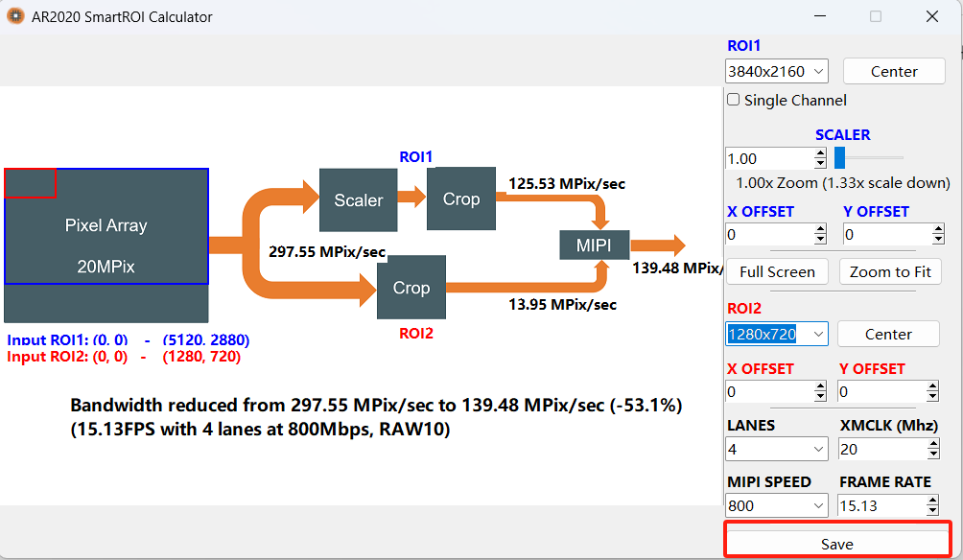963x560 pixels.
Task: Click the FRAME RATE field showing 15.13
Action: pos(882,505)
